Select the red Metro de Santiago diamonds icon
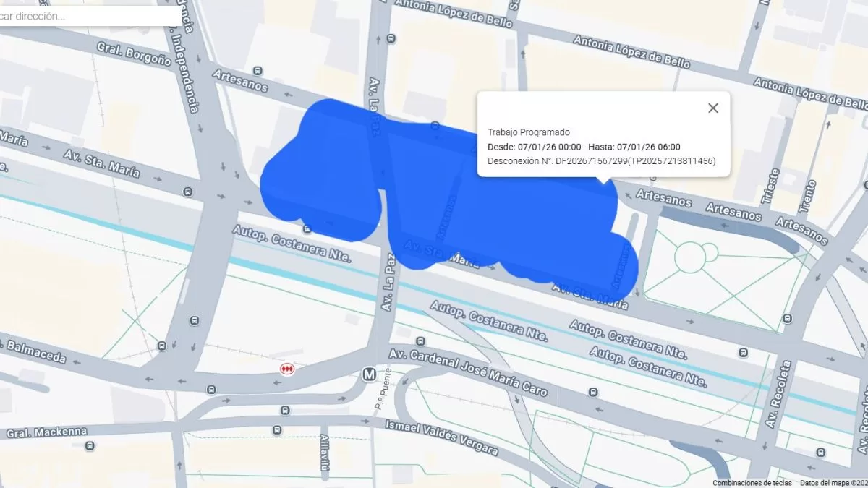 point(288,369)
